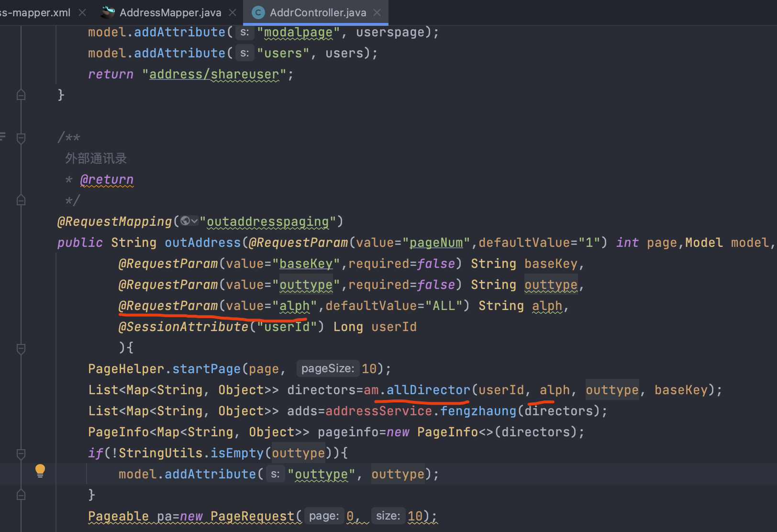Collapse fold marker at the */ comment end
Viewport: 777px width, 532px height.
point(21,200)
